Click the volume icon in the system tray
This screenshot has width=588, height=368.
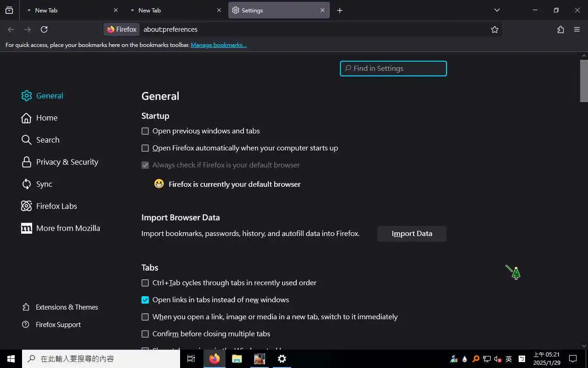point(498,359)
